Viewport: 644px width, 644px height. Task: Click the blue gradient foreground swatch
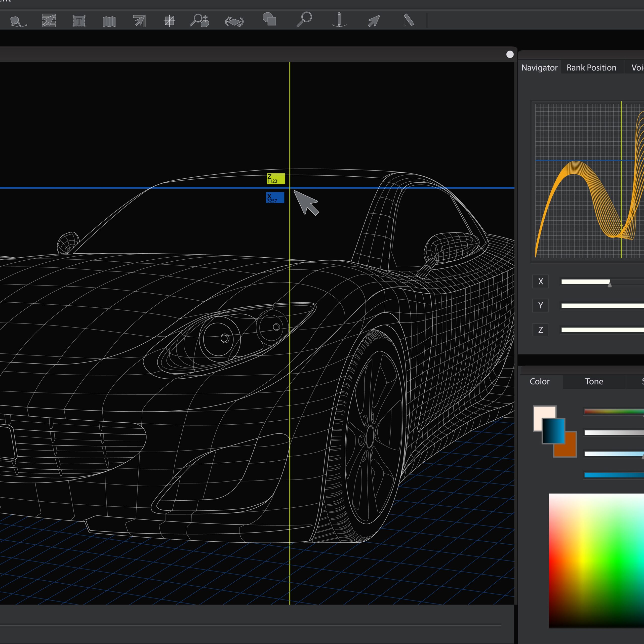pos(553,431)
